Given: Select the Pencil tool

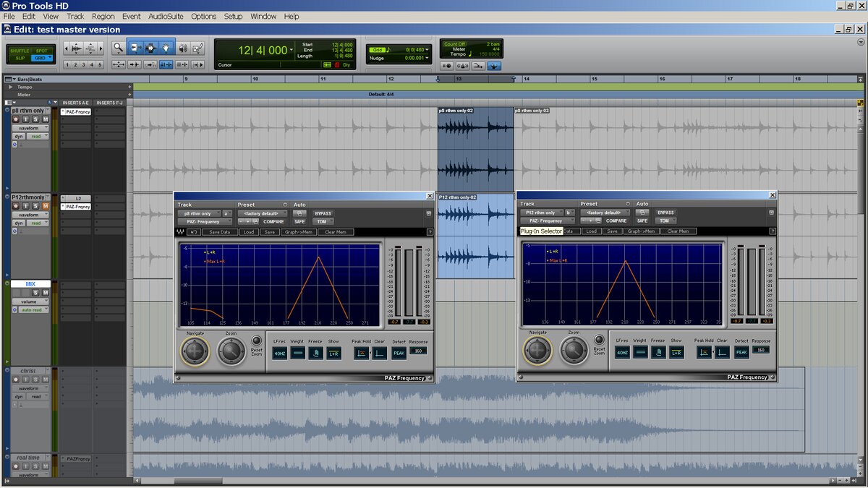Looking at the screenshot, I should 198,48.
